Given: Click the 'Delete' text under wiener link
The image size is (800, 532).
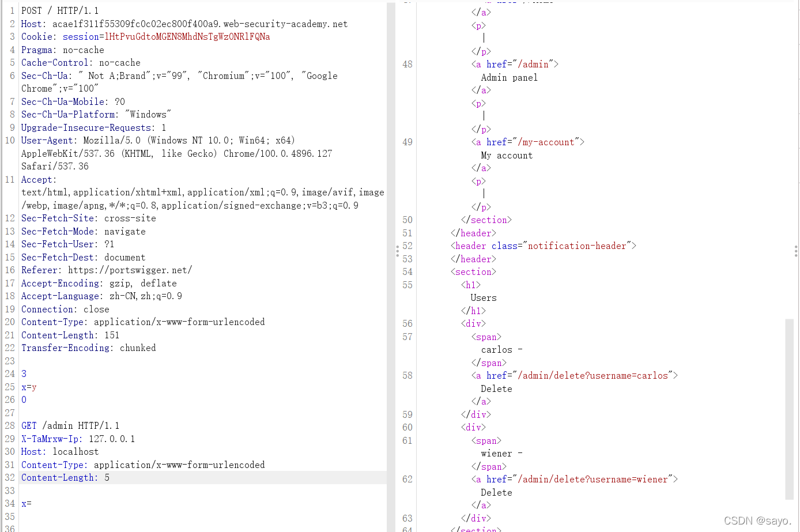Looking at the screenshot, I should (x=496, y=492).
